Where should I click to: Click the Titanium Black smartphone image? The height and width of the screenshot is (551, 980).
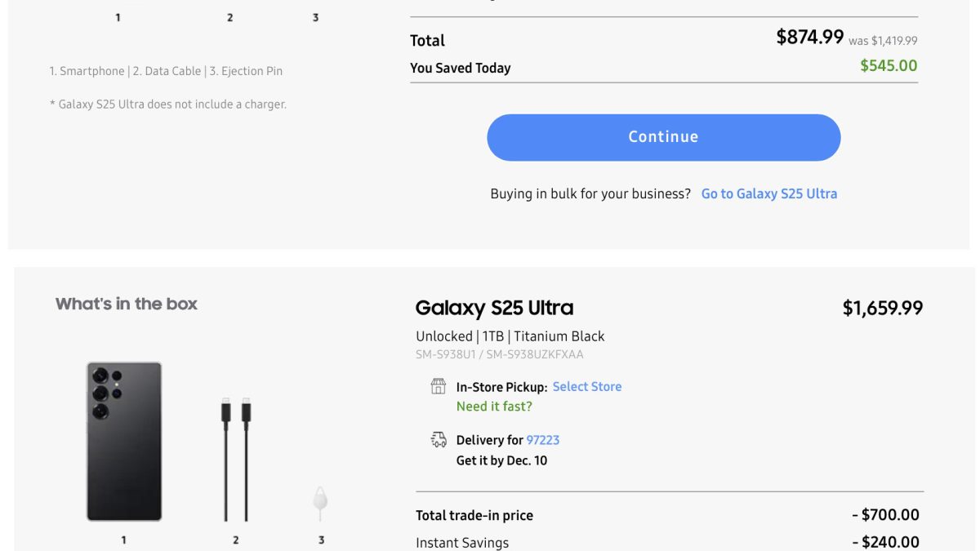[x=124, y=442]
